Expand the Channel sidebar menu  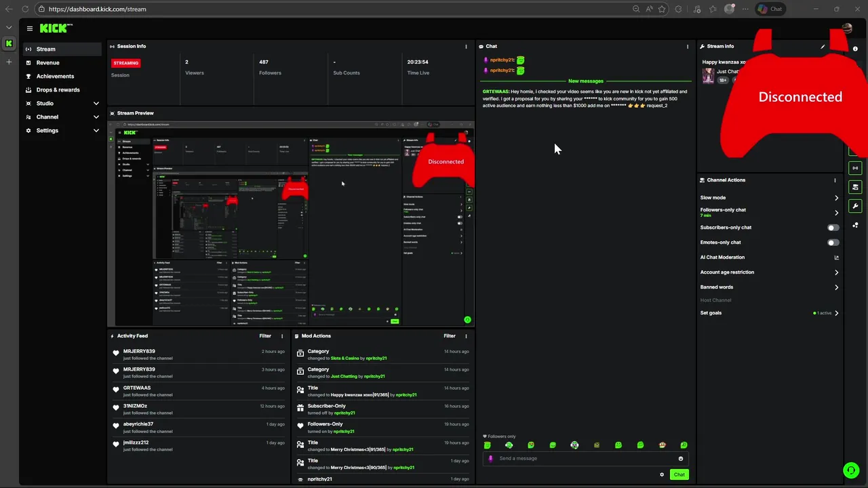tap(62, 117)
